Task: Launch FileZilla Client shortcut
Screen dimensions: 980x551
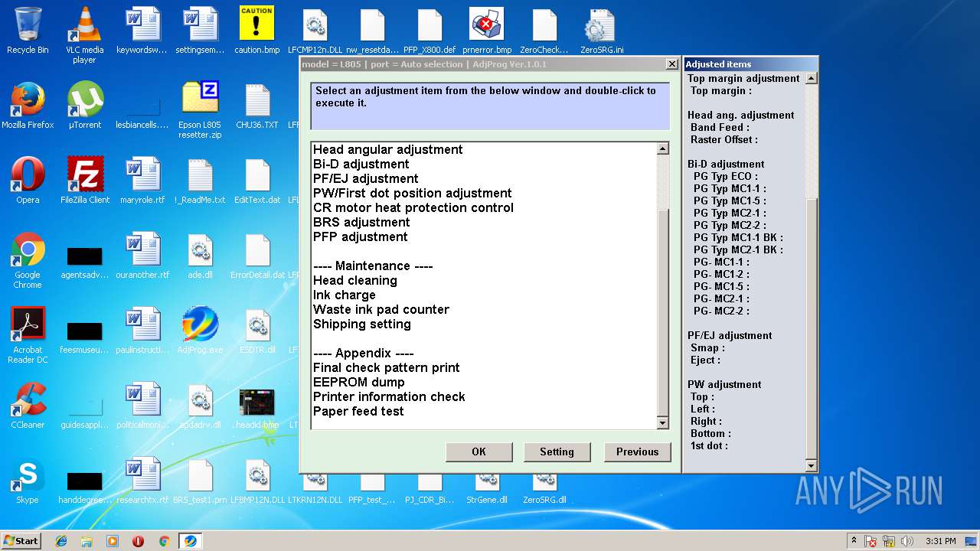Action: click(85, 181)
